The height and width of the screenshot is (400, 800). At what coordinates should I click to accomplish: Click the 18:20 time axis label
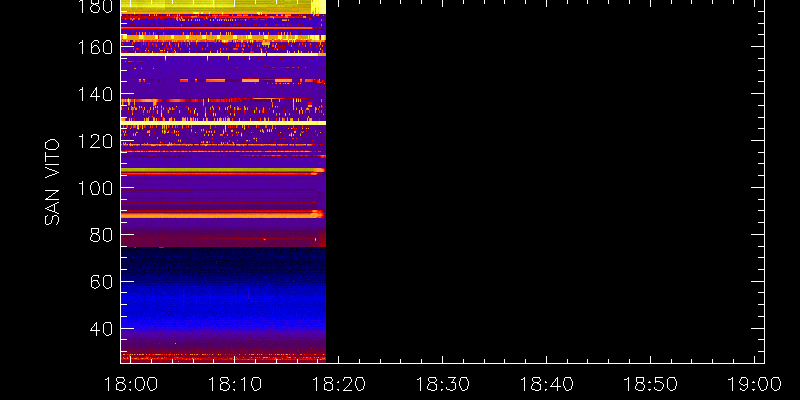point(338,384)
